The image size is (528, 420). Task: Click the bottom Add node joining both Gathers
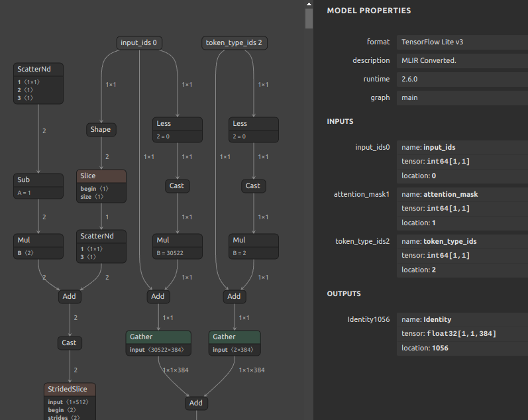[x=196, y=403]
